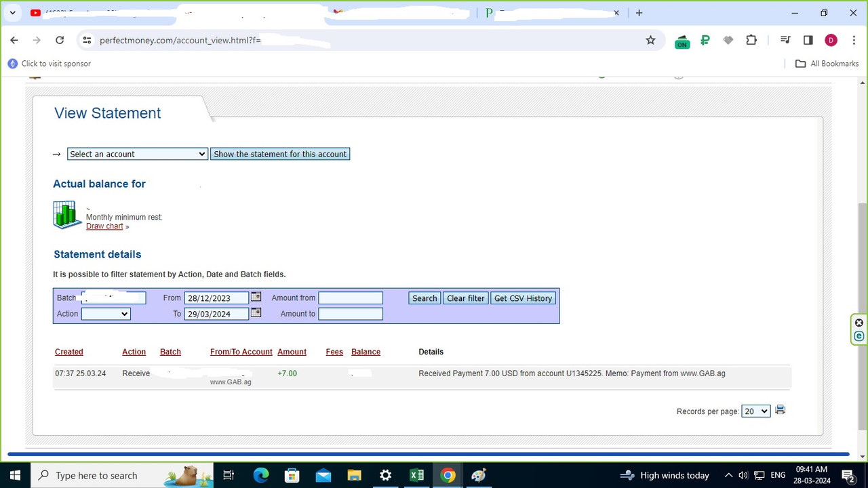Click the printer icon beside records per page

click(780, 409)
